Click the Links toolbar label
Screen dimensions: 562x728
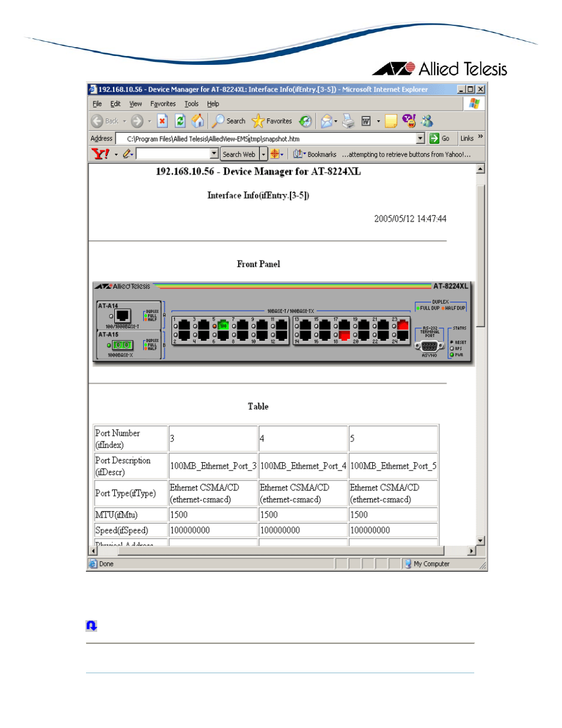coord(467,139)
